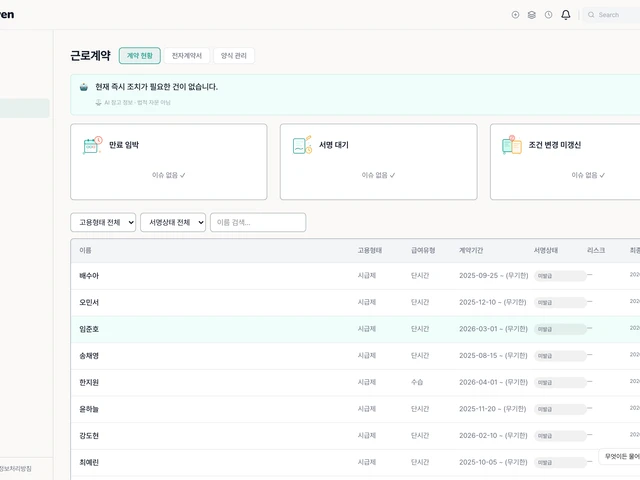Image resolution: width=640 pixels, height=480 pixels.
Task: Select the employee name 송채영
Action: pos(89,356)
